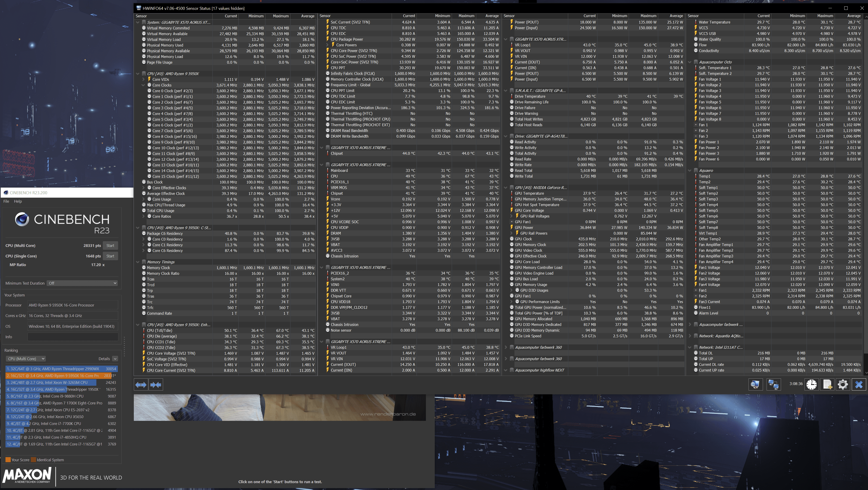The height and width of the screenshot is (490, 868).
Task: Select the Ryzen 9 5950X ranking entry
Action: click(61, 375)
